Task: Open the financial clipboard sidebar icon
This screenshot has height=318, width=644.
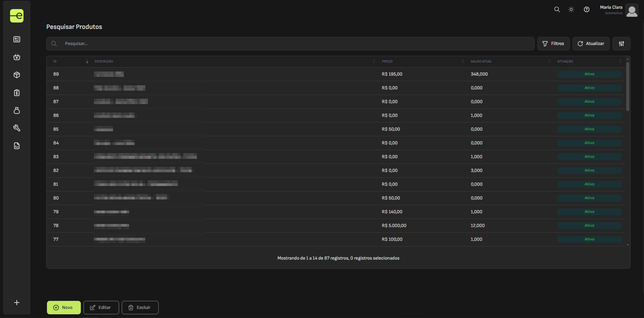Action: (17, 93)
